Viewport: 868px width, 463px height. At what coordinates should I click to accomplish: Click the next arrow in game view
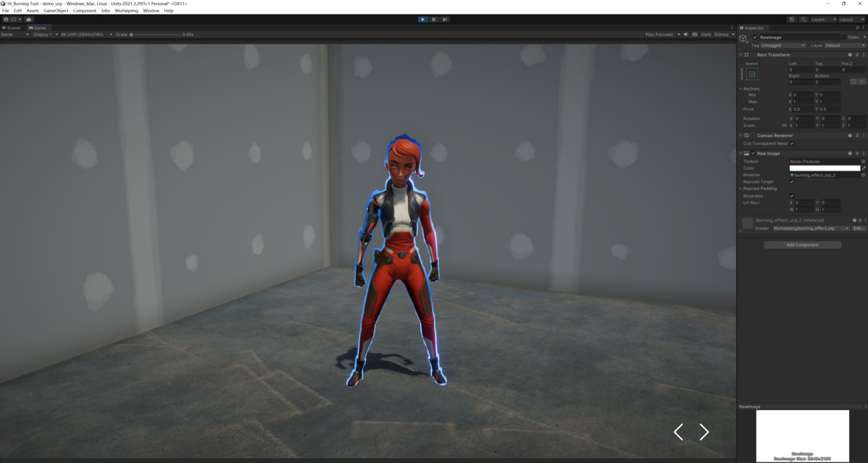point(704,432)
